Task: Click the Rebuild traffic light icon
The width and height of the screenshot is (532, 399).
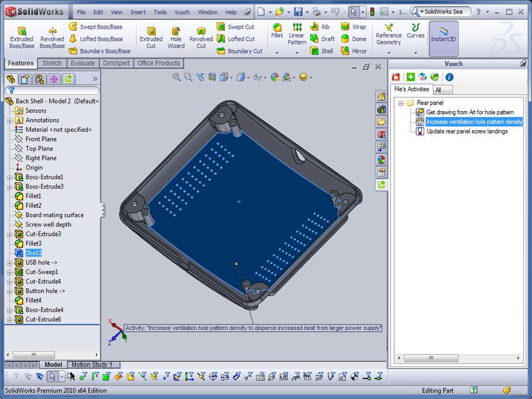Action: click(x=372, y=12)
